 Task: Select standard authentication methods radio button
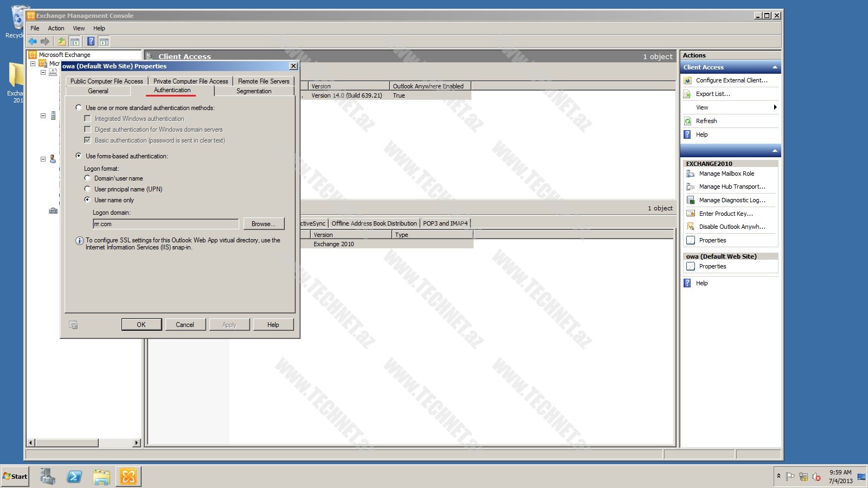pos(79,108)
